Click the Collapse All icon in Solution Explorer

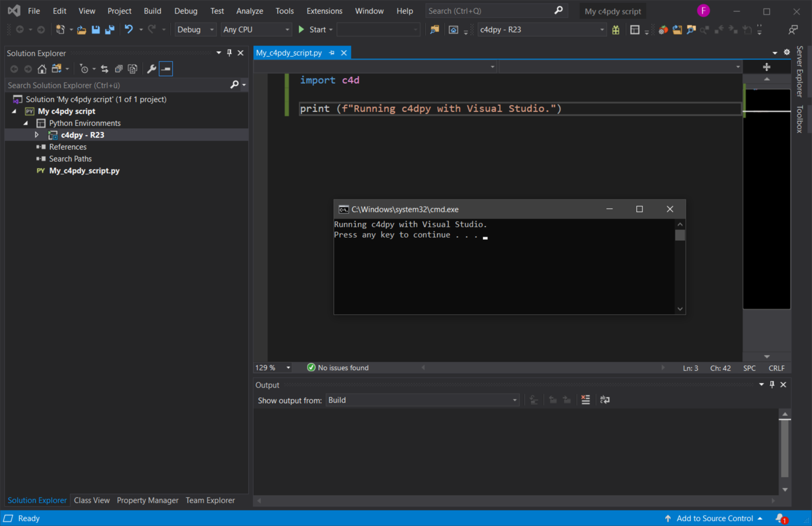pos(118,69)
